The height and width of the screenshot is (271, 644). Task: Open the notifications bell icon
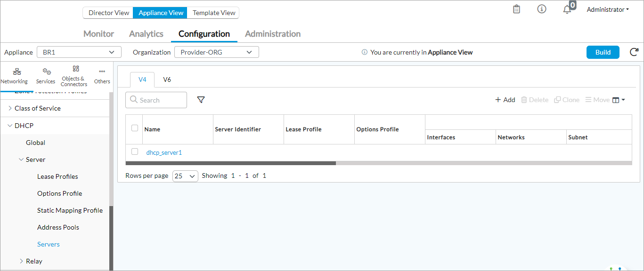tap(567, 9)
